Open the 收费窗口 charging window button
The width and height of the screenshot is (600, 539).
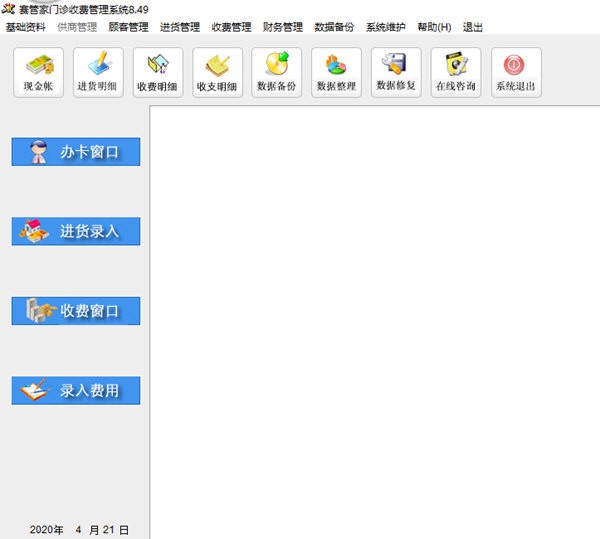click(76, 311)
